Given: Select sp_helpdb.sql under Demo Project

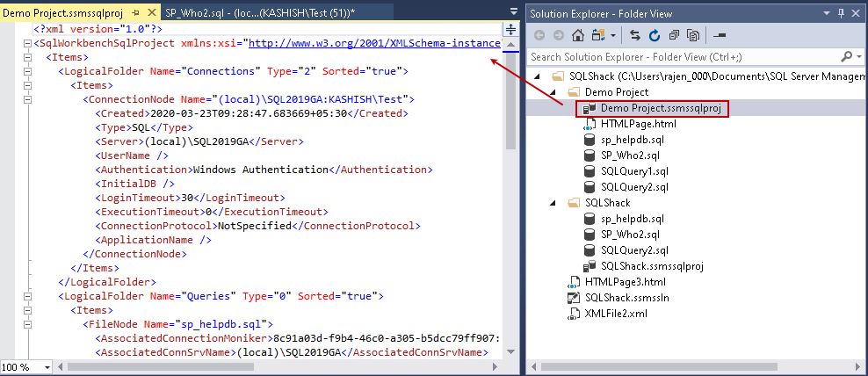Looking at the screenshot, I should click(633, 140).
